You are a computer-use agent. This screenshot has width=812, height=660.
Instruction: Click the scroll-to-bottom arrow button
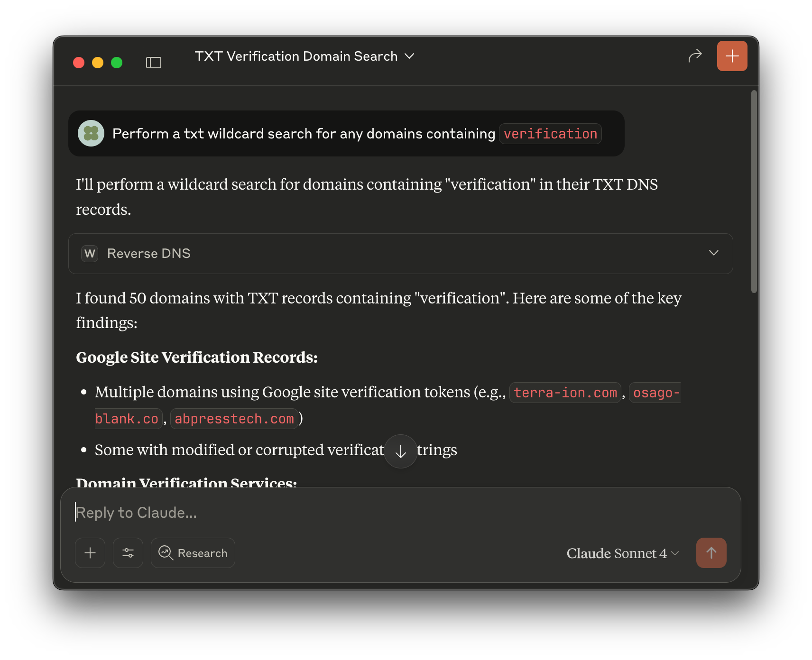click(x=400, y=451)
